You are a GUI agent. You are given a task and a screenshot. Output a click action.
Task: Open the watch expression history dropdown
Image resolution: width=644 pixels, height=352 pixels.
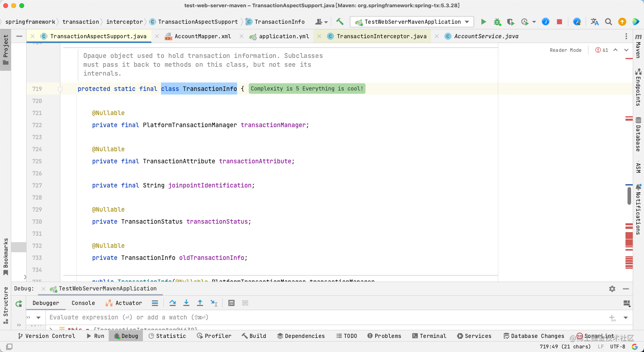click(x=625, y=318)
